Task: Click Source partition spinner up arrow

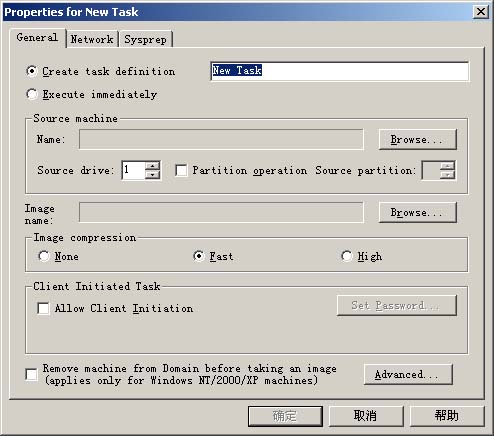Action: coord(447,166)
